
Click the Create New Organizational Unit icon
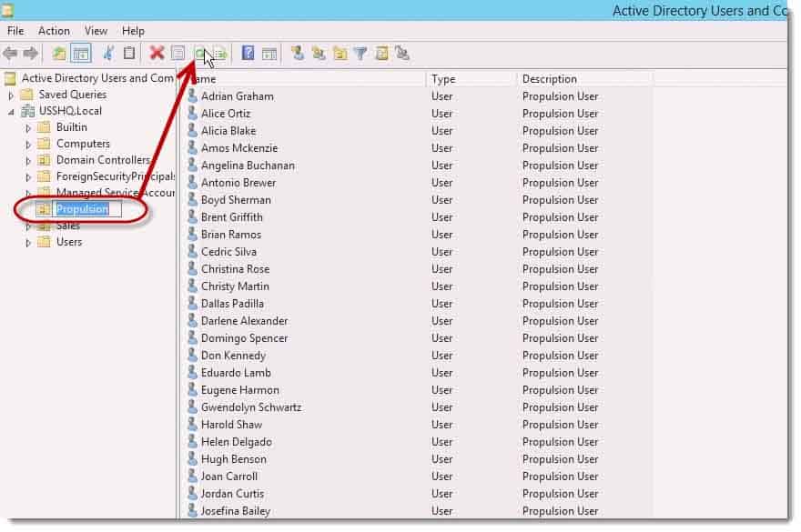click(x=340, y=53)
